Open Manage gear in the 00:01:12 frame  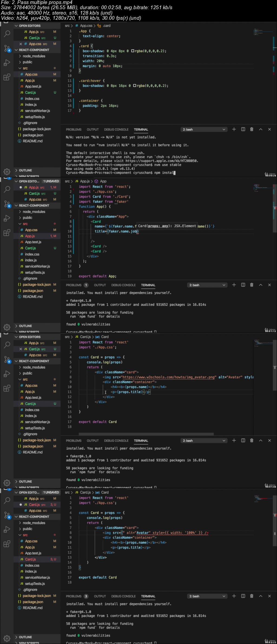coord(7,327)
